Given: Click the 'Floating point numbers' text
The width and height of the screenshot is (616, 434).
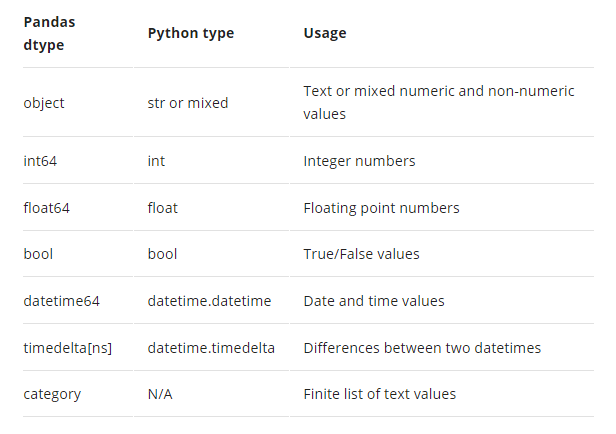Looking at the screenshot, I should 381,208.
